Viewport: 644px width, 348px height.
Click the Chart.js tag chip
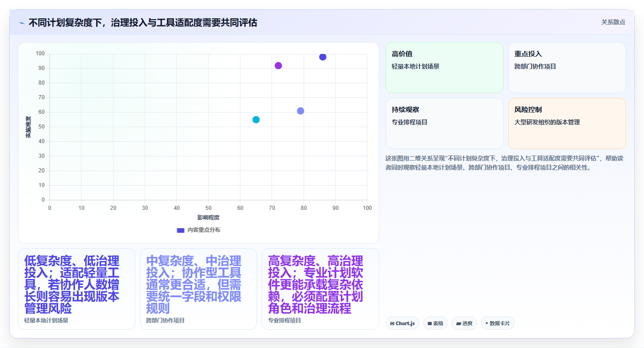(402, 323)
